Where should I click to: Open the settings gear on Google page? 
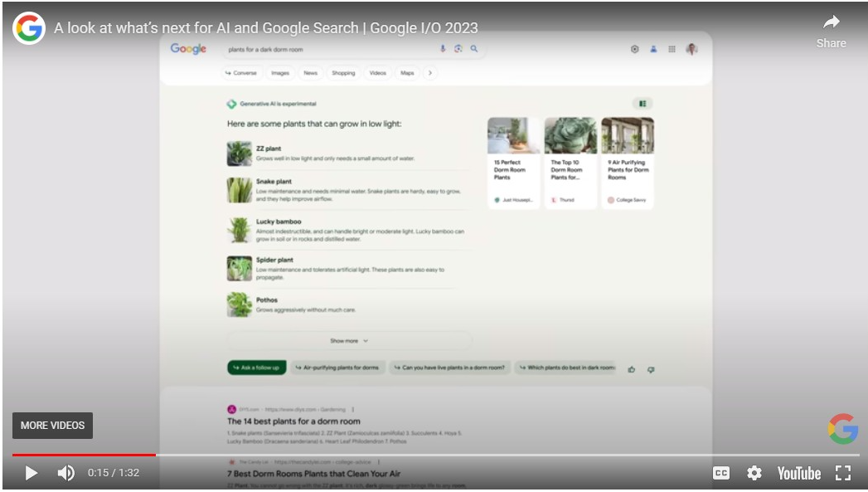click(635, 49)
